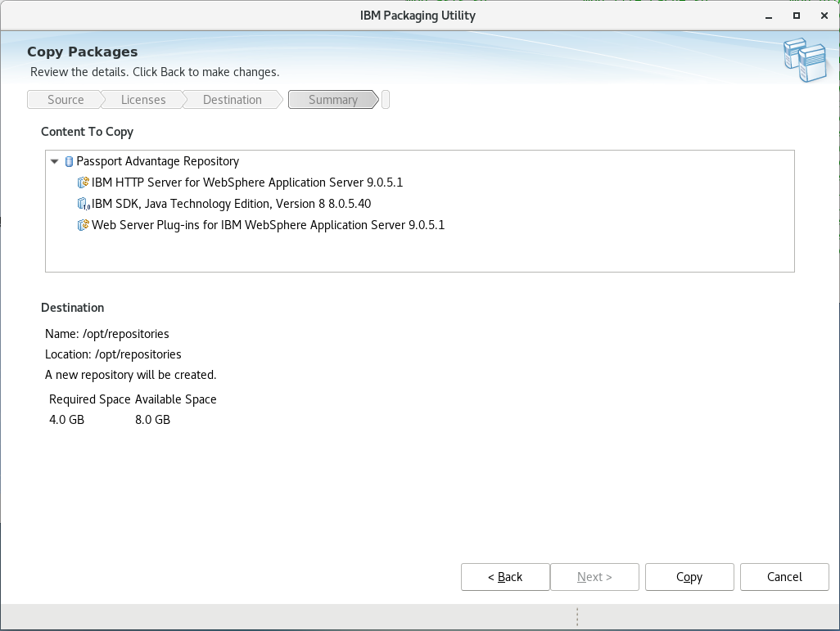Select the Summary wizard step
Screen dimensions: 840x631
[x=332, y=100]
